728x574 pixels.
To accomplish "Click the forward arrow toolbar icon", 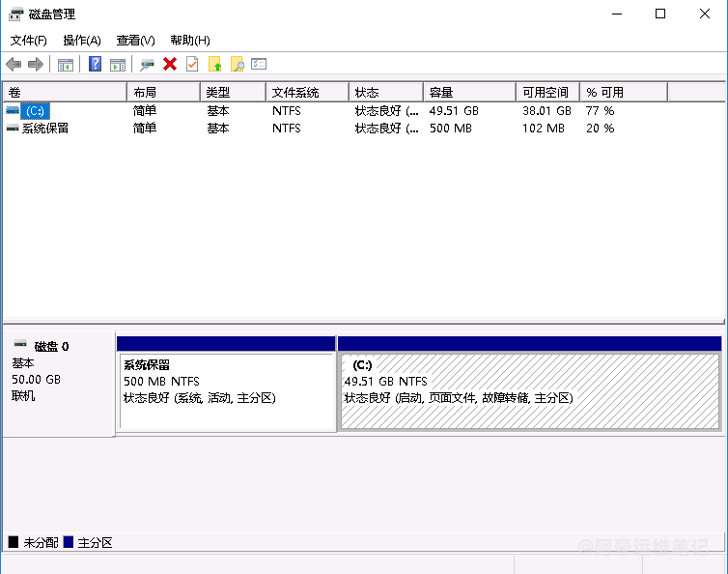I will click(36, 65).
